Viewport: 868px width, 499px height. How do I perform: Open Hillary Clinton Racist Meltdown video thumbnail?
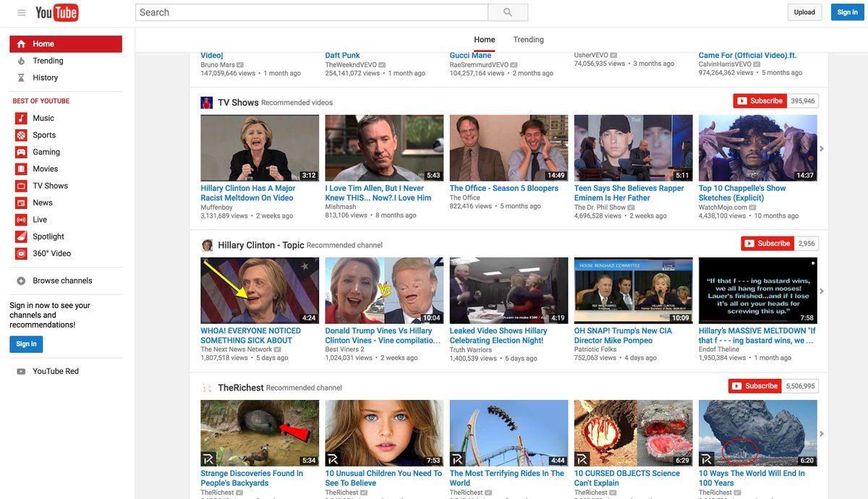[x=260, y=148]
